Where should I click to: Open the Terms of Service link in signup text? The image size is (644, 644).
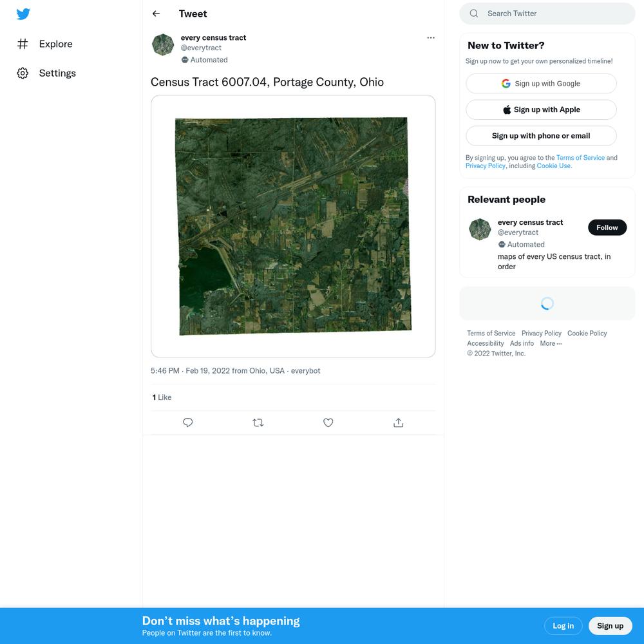580,158
